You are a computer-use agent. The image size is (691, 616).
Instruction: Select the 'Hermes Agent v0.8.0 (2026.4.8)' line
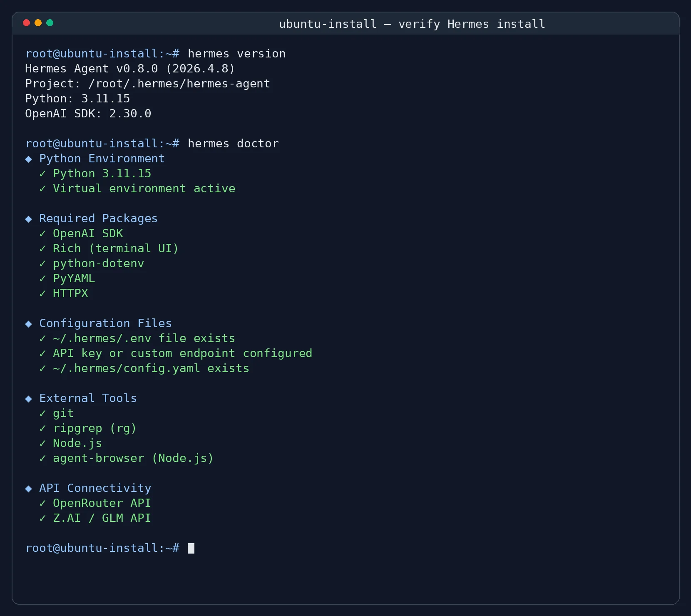130,69
